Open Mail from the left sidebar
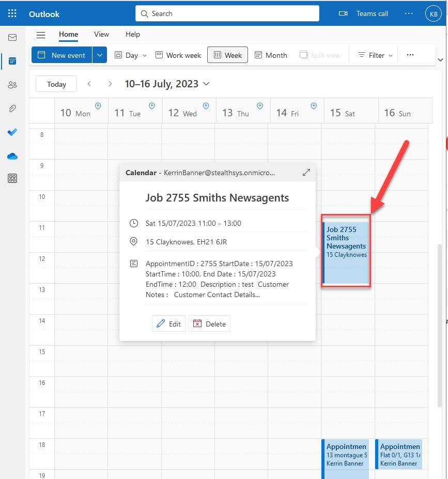The width and height of the screenshot is (448, 479). pos(12,38)
